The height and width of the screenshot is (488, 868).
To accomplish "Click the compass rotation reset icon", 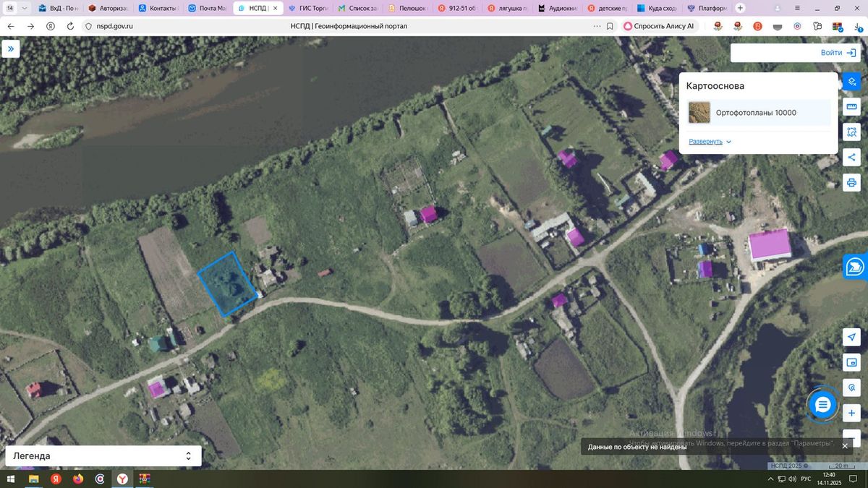I will tap(851, 388).
